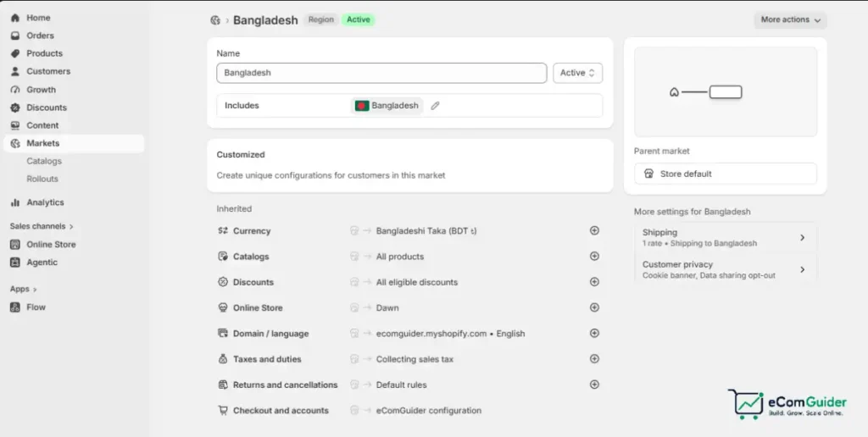Expand the Sales channels section
The image size is (868, 437).
pyautogui.click(x=42, y=226)
